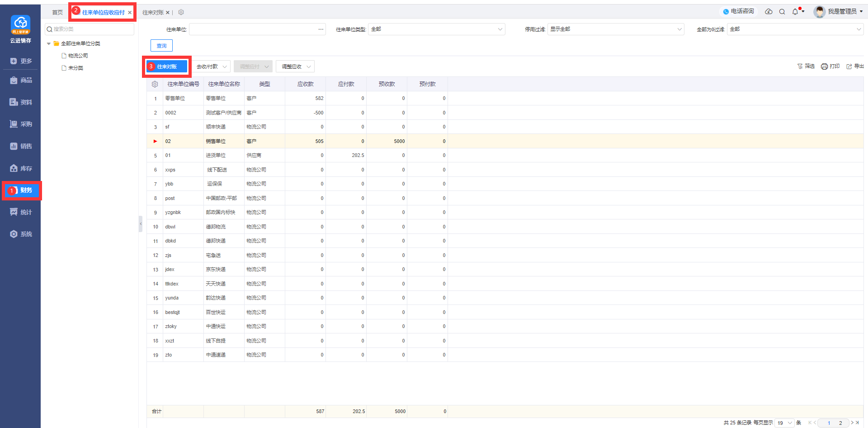Screen dimensions: 868x428
Task: Switch to the 往来对账 tab
Action: [153, 13]
